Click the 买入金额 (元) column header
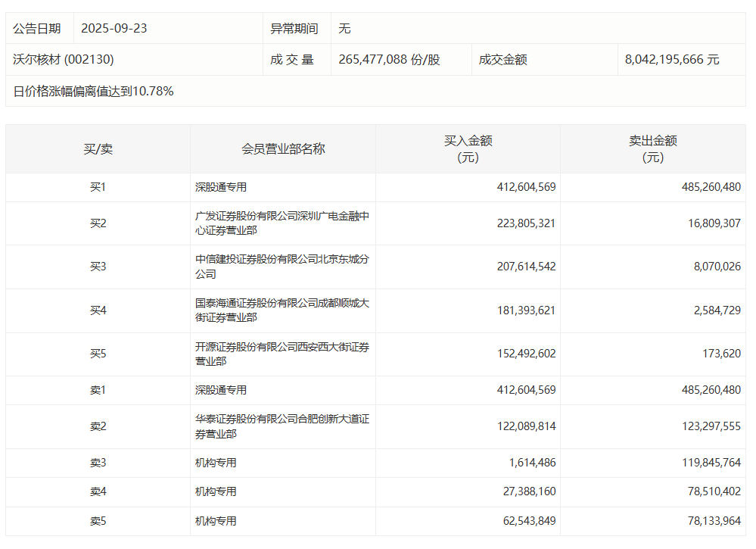The height and width of the screenshot is (549, 756). click(x=468, y=149)
